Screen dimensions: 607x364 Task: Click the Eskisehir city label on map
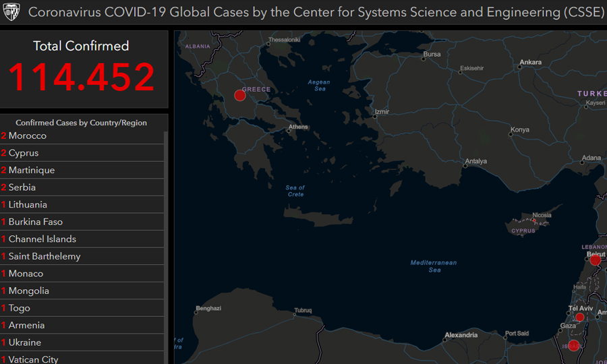click(472, 68)
